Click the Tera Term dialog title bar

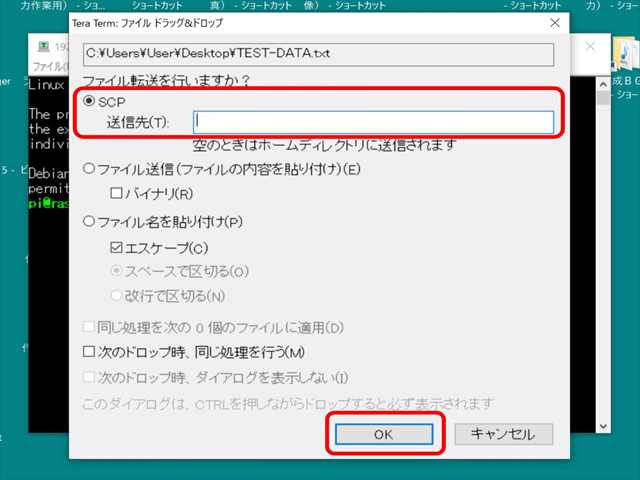pyautogui.click(x=300, y=22)
